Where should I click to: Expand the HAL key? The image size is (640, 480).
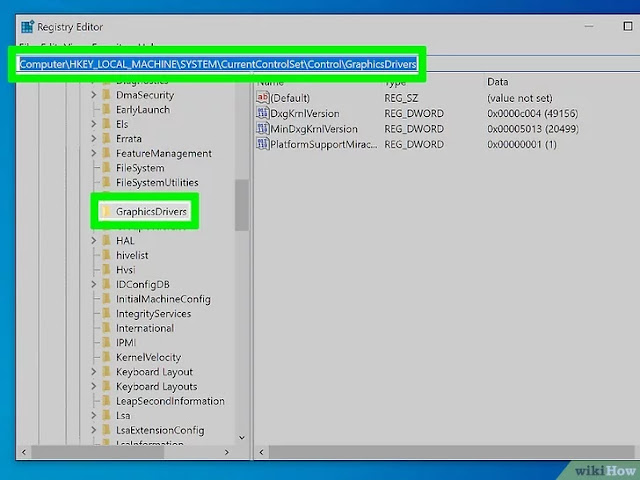[93, 241]
